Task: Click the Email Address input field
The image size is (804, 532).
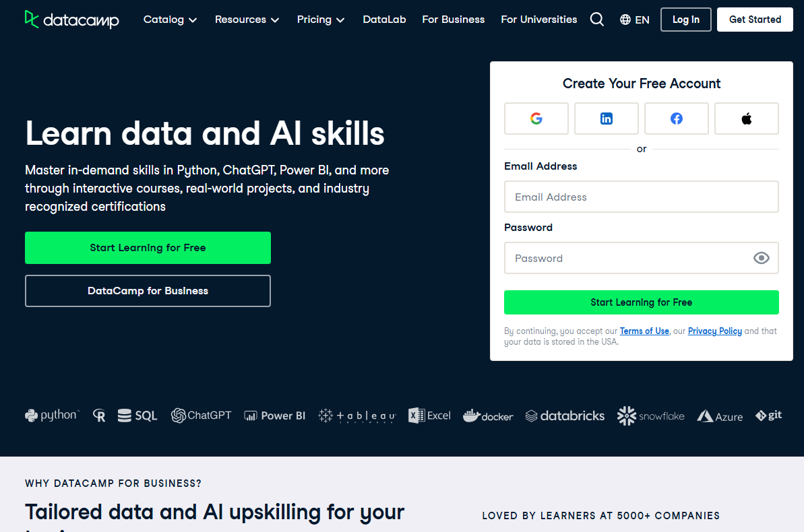Action: pyautogui.click(x=641, y=197)
